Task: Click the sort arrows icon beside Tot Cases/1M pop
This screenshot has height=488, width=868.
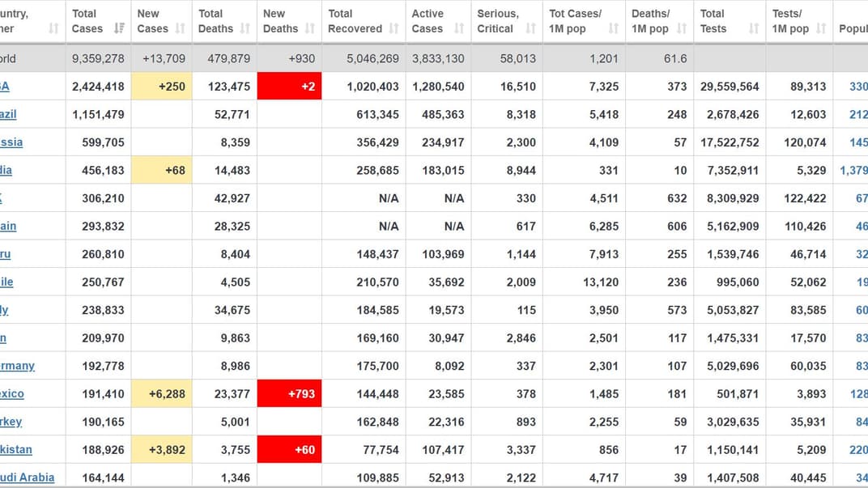Action: point(614,28)
